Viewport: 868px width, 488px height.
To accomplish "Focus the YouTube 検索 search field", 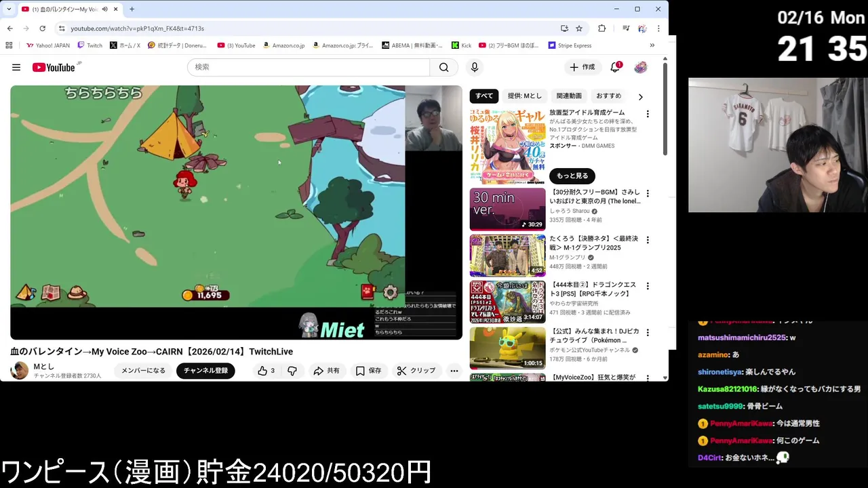I will click(309, 67).
